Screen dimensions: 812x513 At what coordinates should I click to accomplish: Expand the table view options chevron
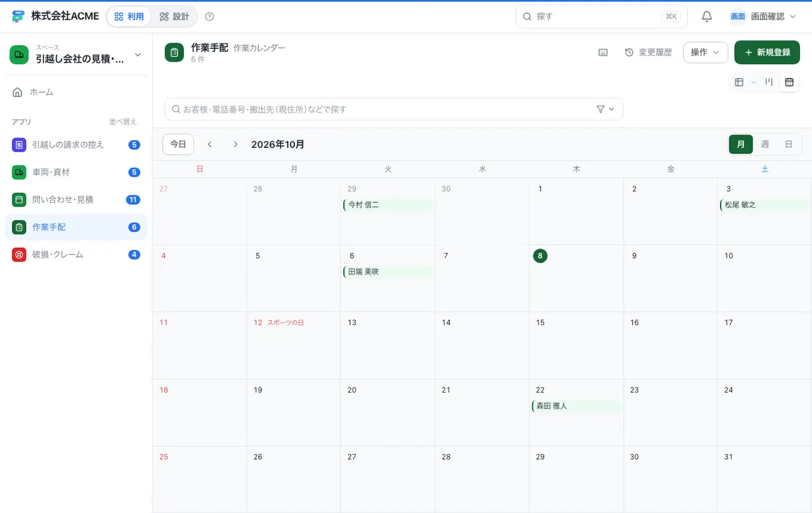[754, 82]
